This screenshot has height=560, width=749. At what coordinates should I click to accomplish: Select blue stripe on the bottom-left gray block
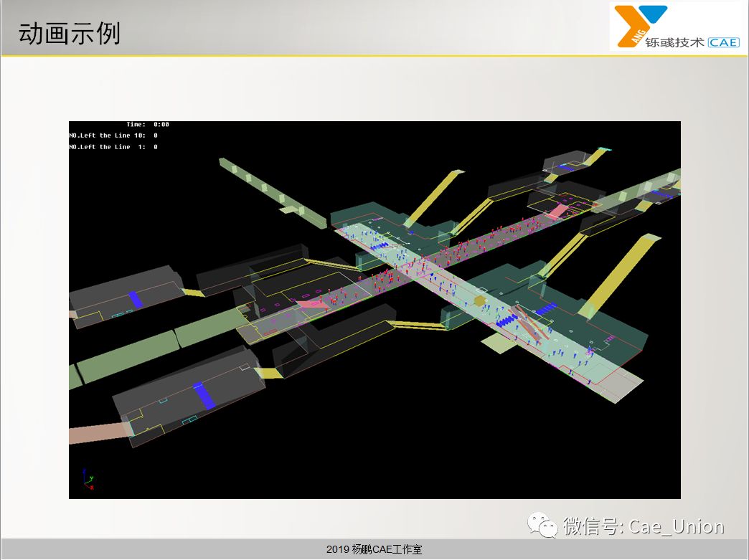click(x=204, y=396)
